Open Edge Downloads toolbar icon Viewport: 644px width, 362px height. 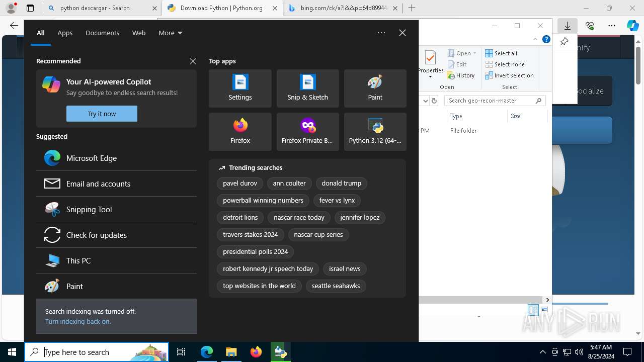[568, 26]
